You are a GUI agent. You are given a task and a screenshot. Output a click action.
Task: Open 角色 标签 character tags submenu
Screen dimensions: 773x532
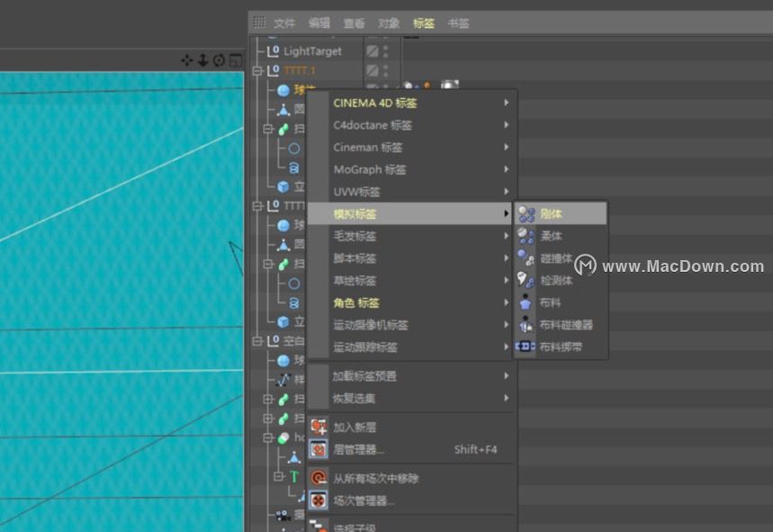[411, 302]
